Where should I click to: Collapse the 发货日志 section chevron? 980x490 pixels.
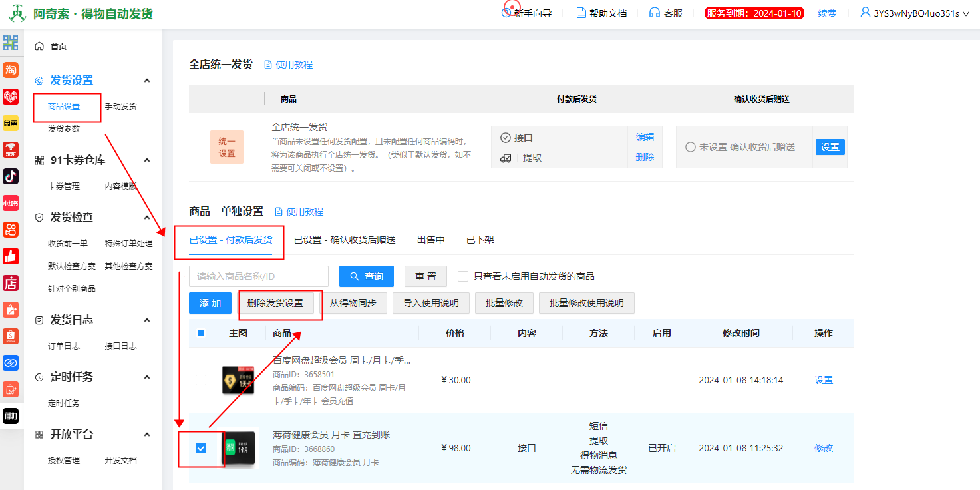(x=147, y=320)
